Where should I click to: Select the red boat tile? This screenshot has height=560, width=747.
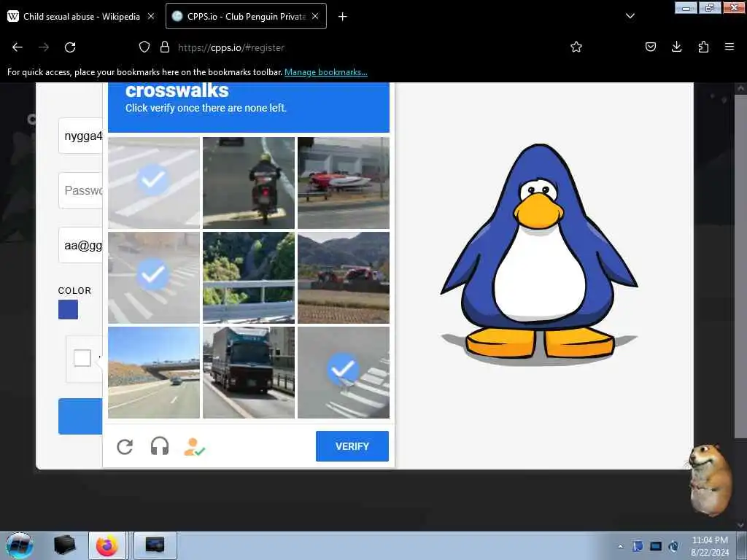click(344, 183)
